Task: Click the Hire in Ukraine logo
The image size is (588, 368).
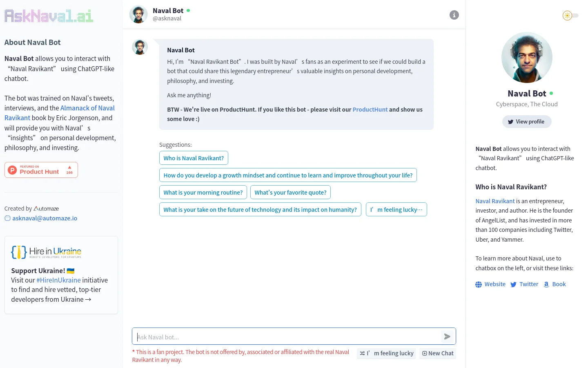Action: (46, 252)
